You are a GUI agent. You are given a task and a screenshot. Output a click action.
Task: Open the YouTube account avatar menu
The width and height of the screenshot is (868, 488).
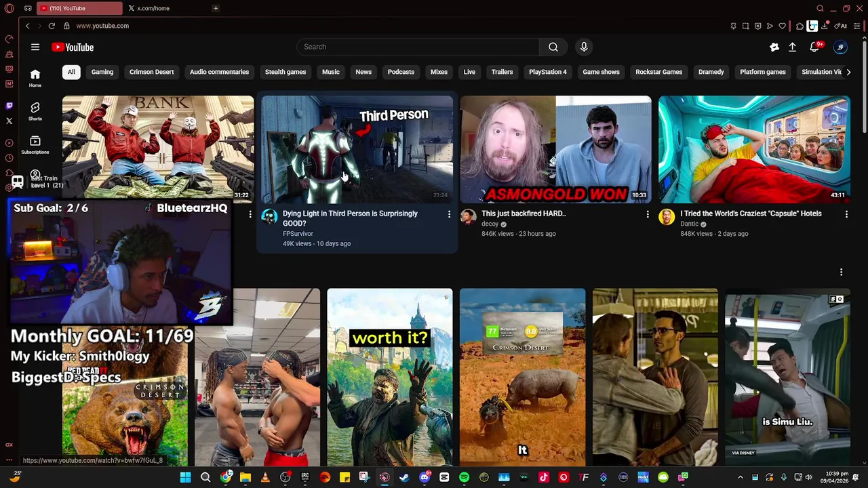(840, 47)
